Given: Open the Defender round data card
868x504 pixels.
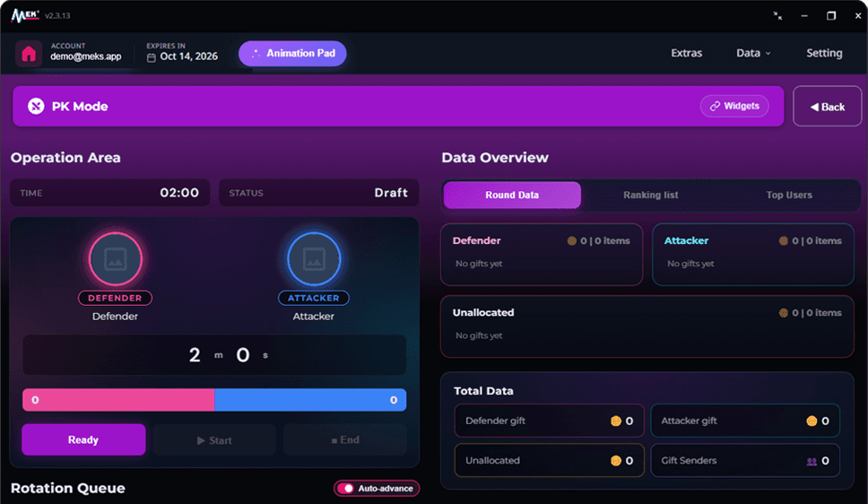Looking at the screenshot, I should click(542, 254).
